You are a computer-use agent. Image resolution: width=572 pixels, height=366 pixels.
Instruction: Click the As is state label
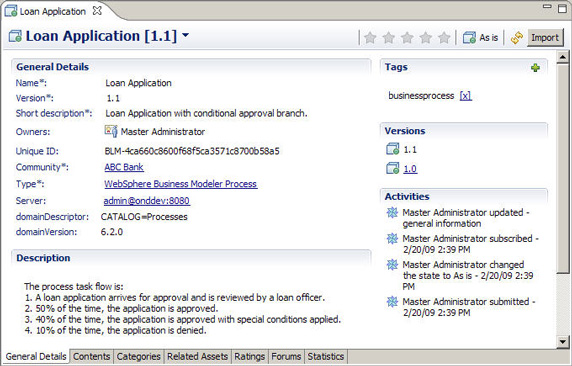point(488,38)
